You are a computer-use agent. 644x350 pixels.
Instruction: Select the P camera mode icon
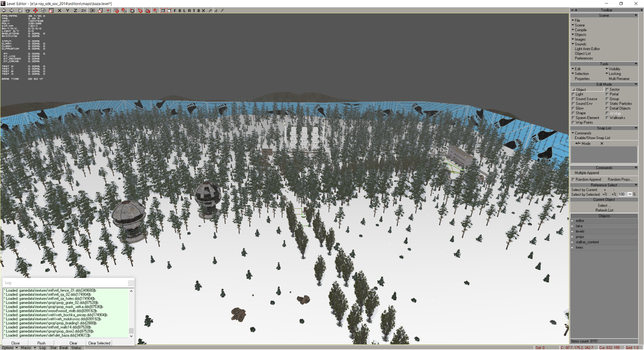point(210,11)
